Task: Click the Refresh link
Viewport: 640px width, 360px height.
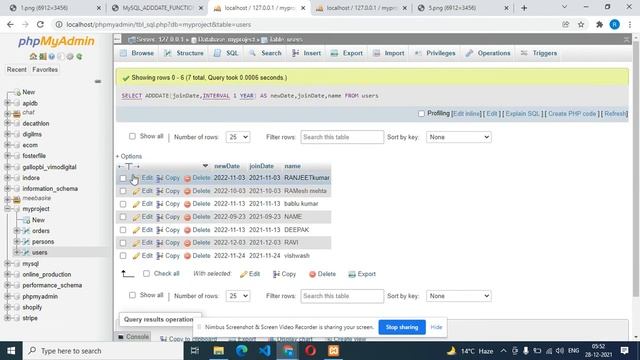Action: pyautogui.click(x=615, y=113)
